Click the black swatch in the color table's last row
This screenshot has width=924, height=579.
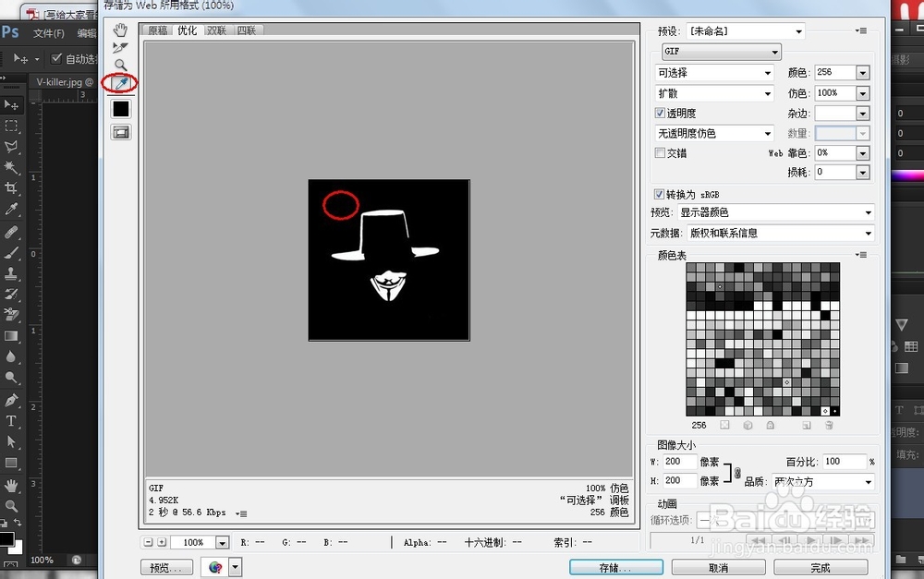tap(835, 411)
